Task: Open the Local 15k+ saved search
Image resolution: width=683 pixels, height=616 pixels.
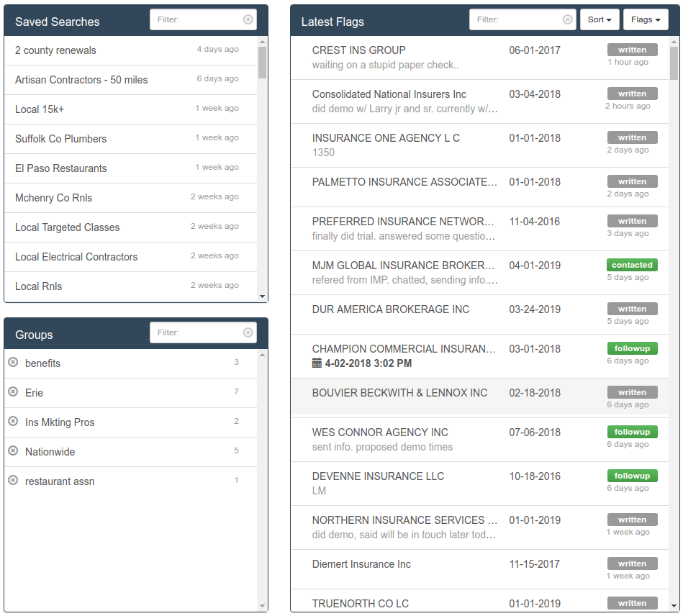Action: point(130,109)
